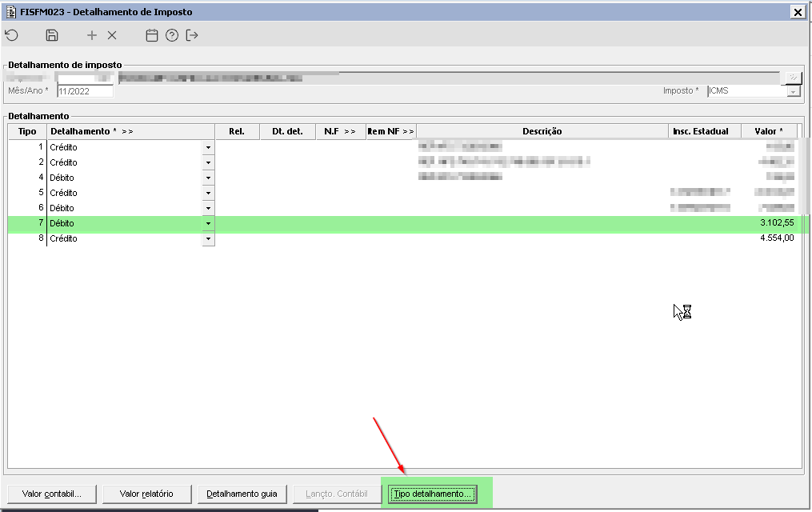Click row number 8 in Tipo column

[40, 238]
